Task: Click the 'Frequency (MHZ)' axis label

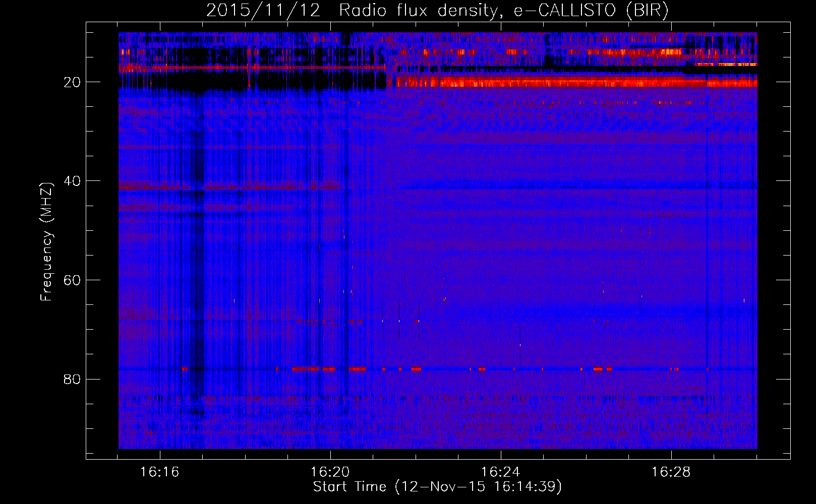Action: [x=46, y=242]
